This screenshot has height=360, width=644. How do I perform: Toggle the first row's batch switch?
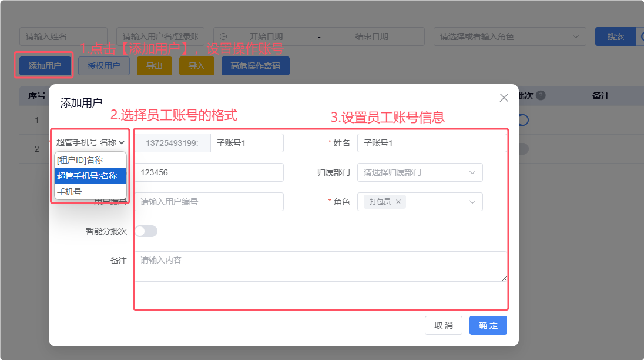click(x=522, y=119)
